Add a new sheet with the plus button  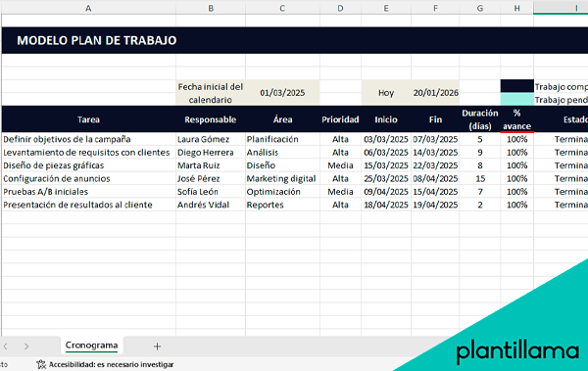pos(157,347)
